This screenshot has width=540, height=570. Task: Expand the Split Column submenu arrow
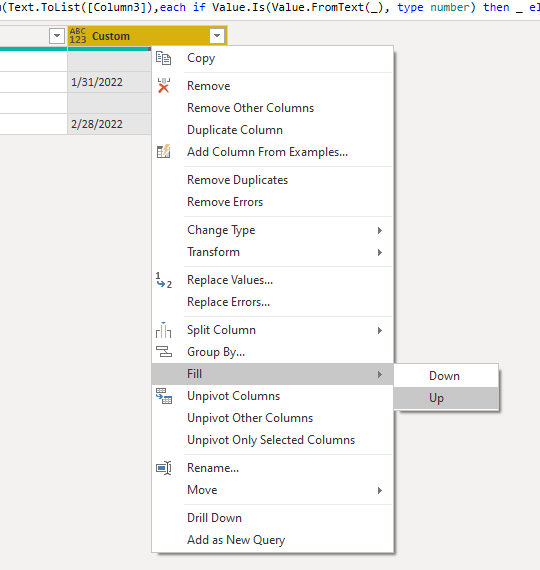coord(380,330)
